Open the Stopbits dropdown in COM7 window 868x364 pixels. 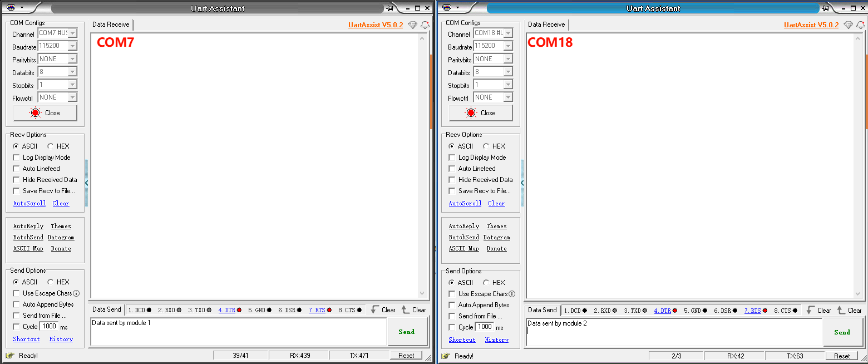point(72,85)
